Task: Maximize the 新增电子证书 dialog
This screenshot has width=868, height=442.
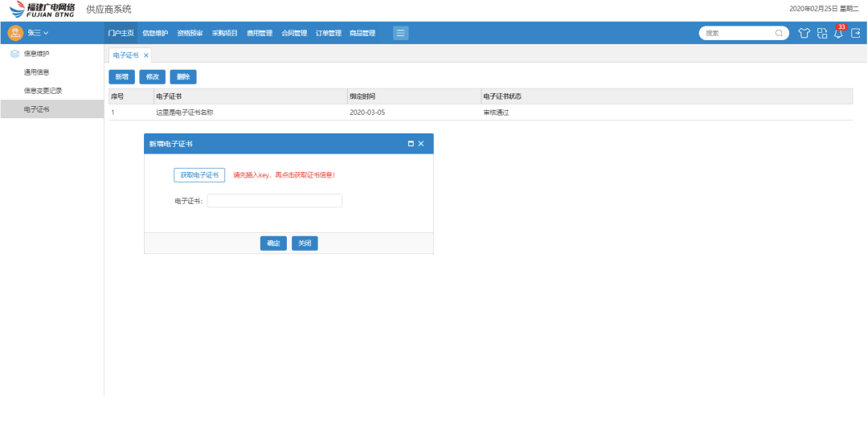Action: 411,144
